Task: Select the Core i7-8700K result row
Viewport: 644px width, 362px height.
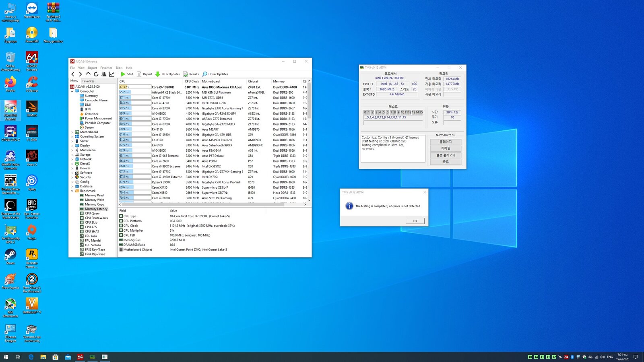Action: pos(213,108)
